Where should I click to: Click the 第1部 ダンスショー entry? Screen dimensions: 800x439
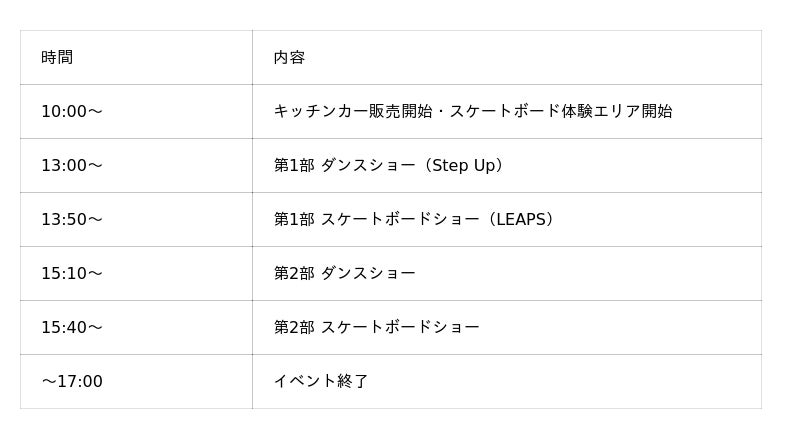tap(344, 166)
